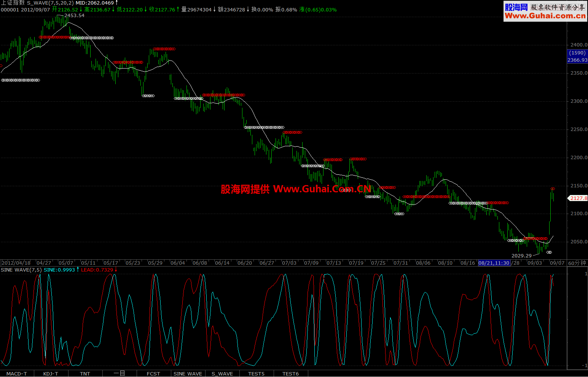Click the red 2127.8 current price tag
The height and width of the screenshot is (377, 588).
(x=578, y=198)
